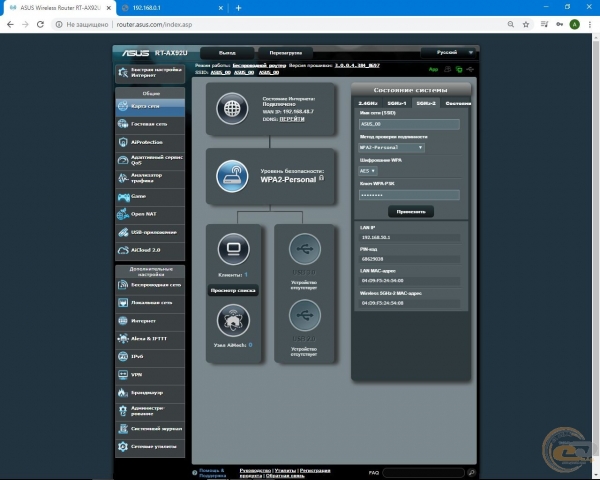Viewport: 600px width, 480px height.
Task: Open the Руководство manual footer link
Action: tap(255, 470)
